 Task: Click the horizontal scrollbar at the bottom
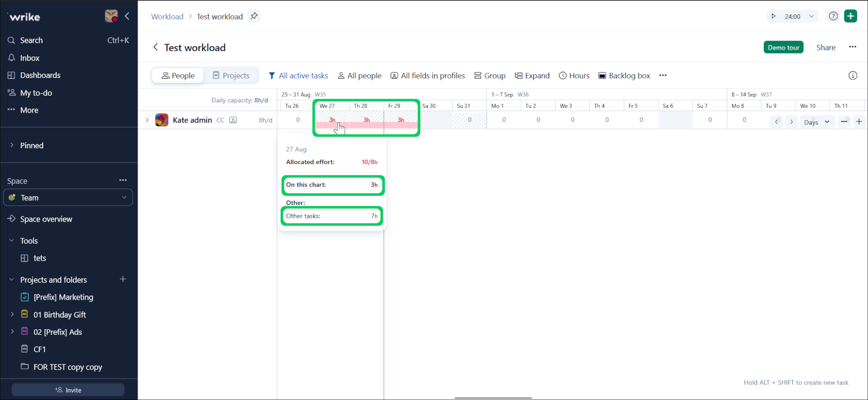pos(493,398)
